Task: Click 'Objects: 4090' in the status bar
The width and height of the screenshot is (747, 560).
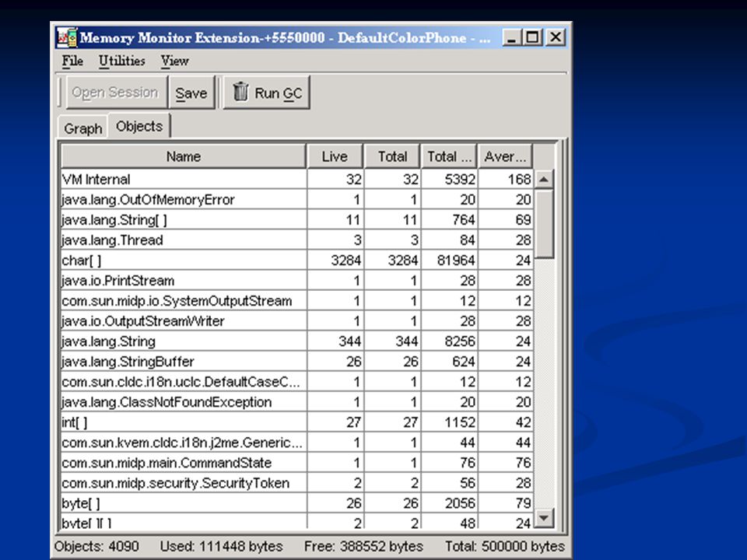Action: (96, 546)
